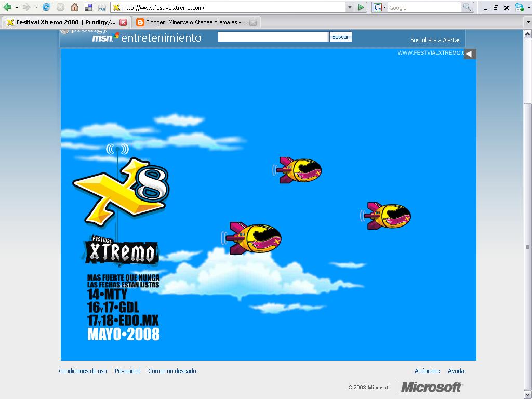Screen dimensions: 532x399
Task: Click the msn page search text box
Action: point(273,37)
